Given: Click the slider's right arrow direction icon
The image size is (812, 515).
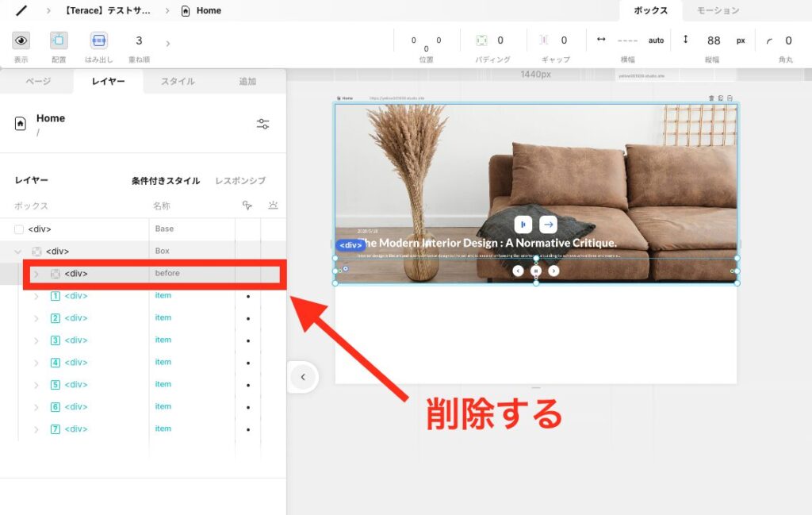Looking at the screenshot, I should 548,225.
